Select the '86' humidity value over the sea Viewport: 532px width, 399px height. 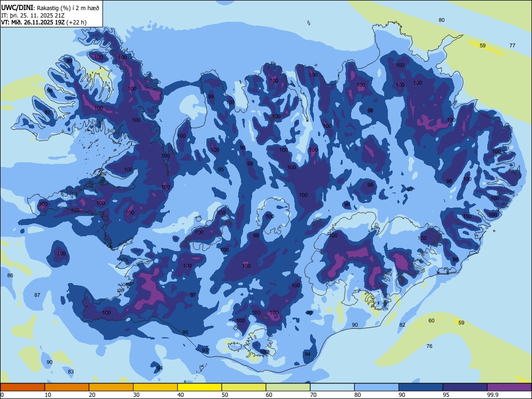coord(10,275)
